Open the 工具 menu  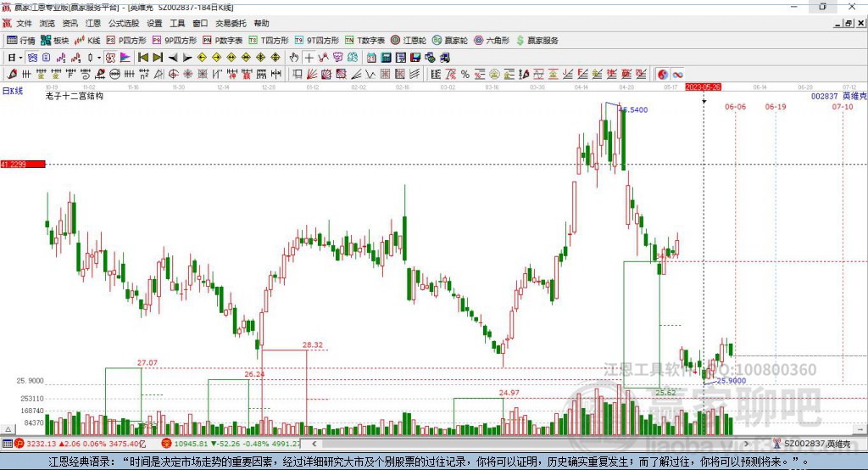pyautogui.click(x=177, y=23)
